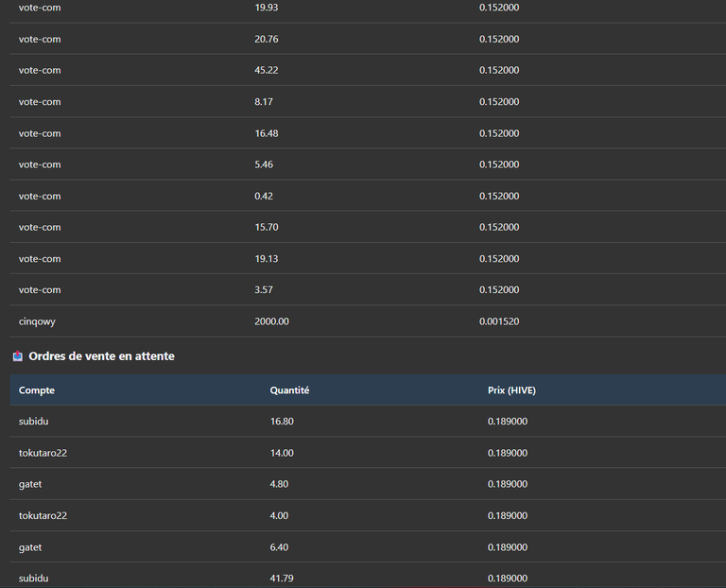This screenshot has width=726, height=588.
Task: Click quantity 16.48 in vote-com row
Action: tap(267, 133)
